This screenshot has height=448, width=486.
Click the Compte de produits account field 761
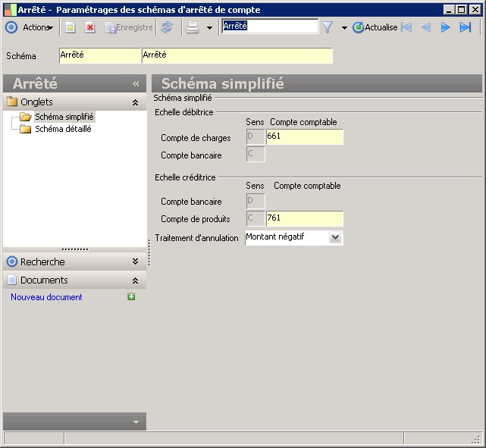click(x=305, y=218)
